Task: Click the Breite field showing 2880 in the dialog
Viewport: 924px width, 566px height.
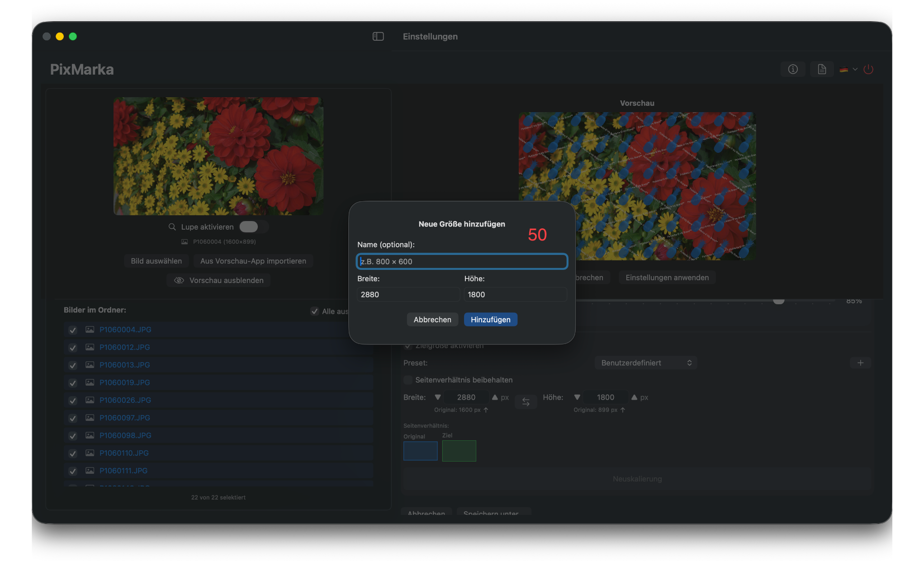Action: point(408,294)
